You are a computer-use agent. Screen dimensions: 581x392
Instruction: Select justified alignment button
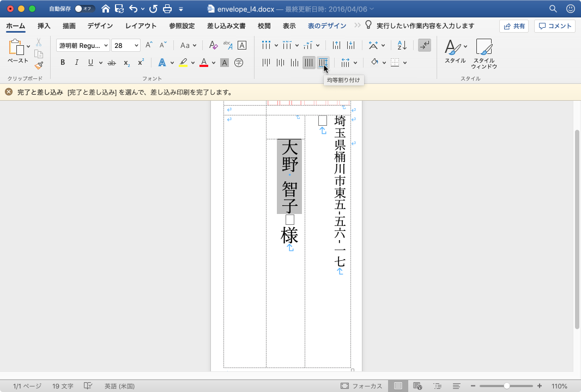click(308, 63)
